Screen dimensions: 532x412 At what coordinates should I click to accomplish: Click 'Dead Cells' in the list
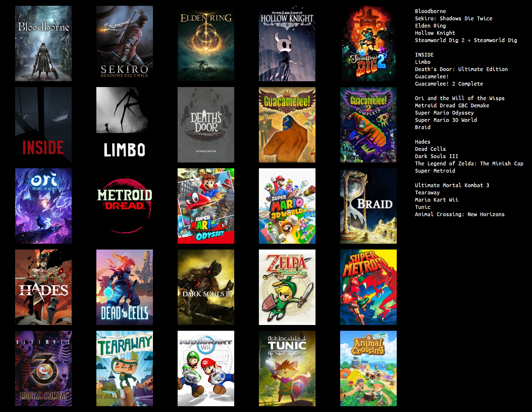[x=430, y=149]
